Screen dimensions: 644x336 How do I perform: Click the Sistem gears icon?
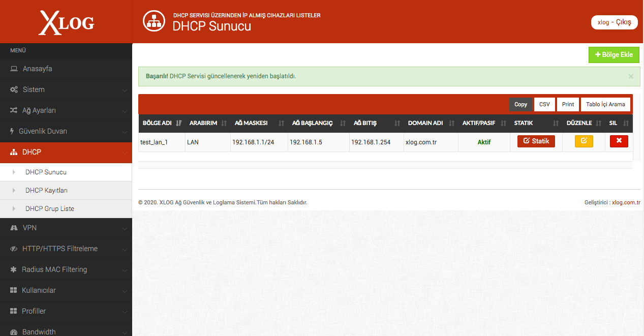coord(14,89)
